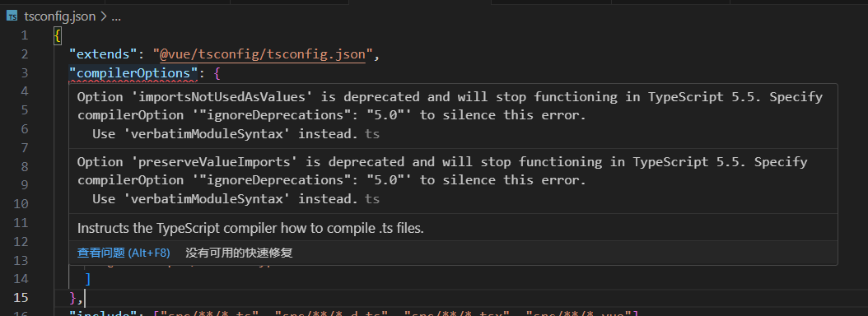Screen dimensions: 868x316
Task: Click 没有可用的快速修复 text
Action: [x=239, y=253]
